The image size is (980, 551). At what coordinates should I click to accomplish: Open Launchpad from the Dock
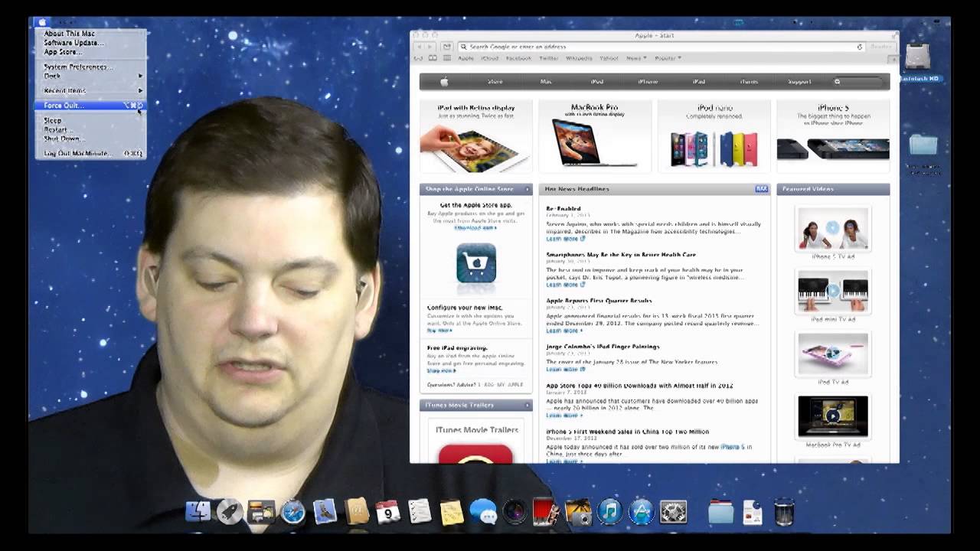[230, 512]
